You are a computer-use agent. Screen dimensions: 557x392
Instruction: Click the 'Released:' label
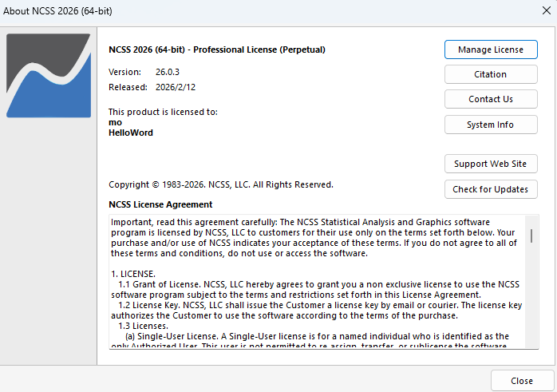(x=128, y=87)
